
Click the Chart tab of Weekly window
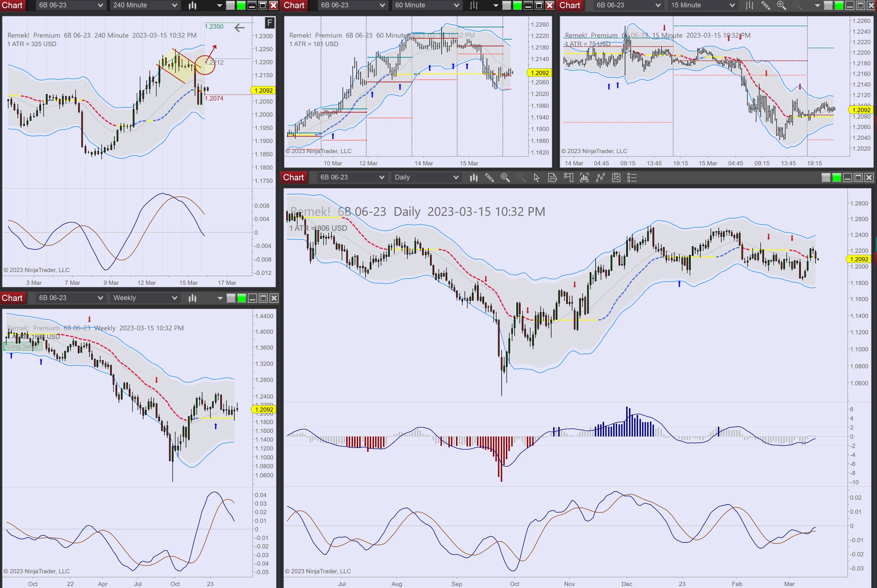point(12,298)
